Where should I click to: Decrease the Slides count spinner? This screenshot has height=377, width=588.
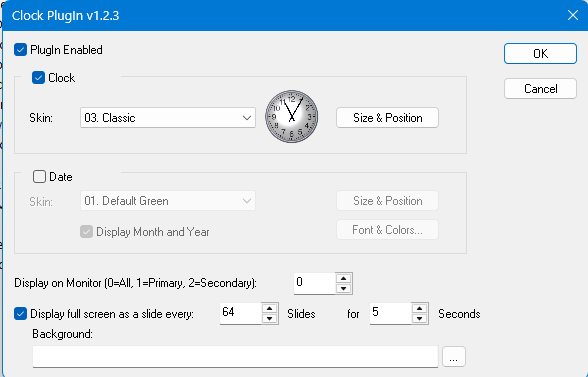(269, 318)
